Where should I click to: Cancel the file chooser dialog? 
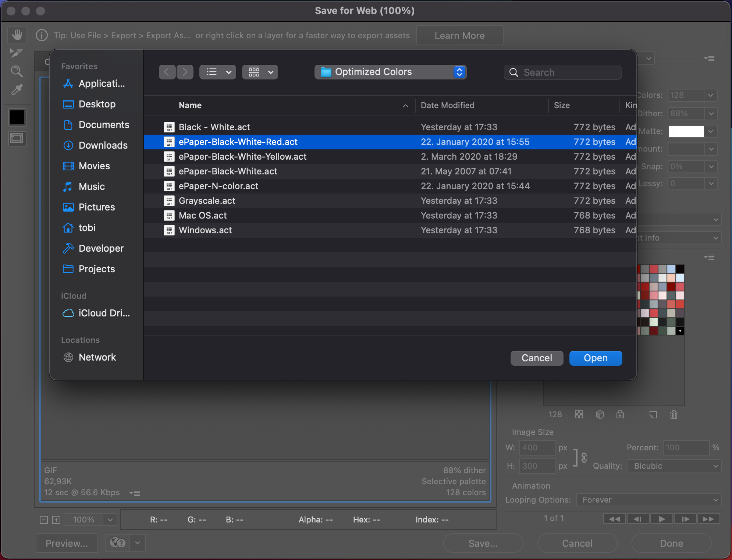coord(536,358)
